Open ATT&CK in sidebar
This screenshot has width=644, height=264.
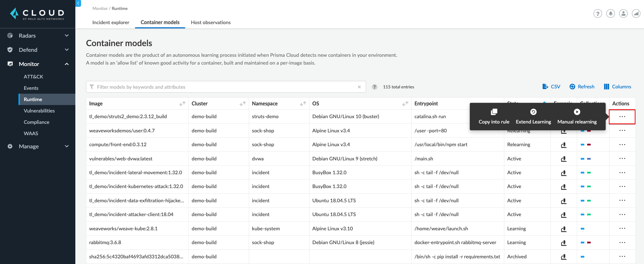33,77
